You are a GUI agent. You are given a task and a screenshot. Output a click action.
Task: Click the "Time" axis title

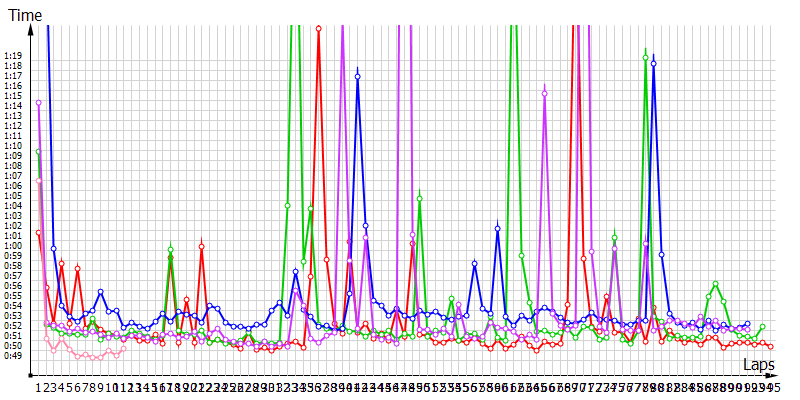pyautogui.click(x=26, y=12)
